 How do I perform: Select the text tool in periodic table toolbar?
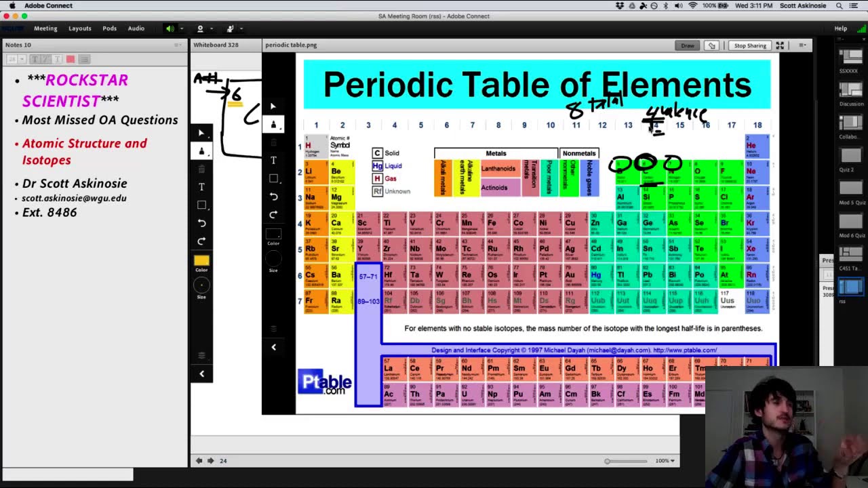pyautogui.click(x=273, y=161)
